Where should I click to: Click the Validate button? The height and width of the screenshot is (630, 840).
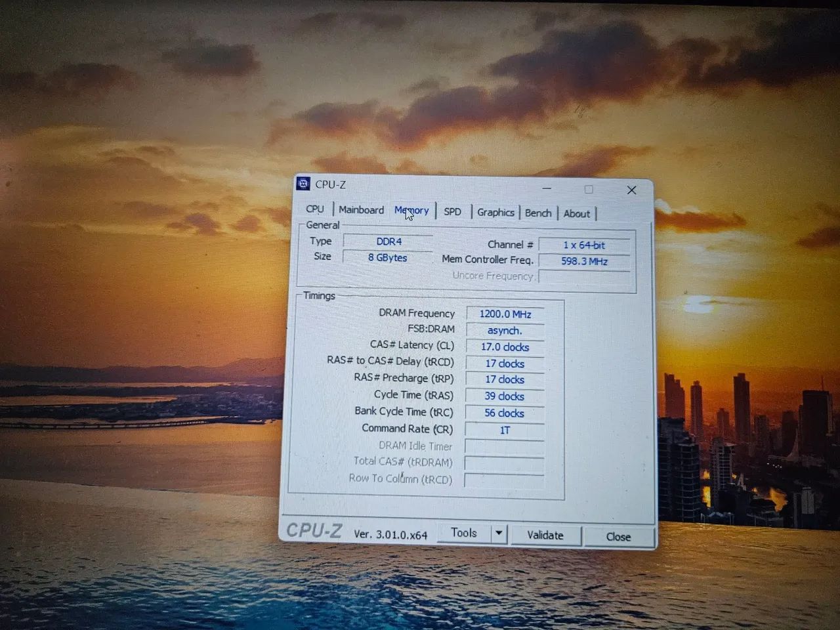pyautogui.click(x=545, y=535)
